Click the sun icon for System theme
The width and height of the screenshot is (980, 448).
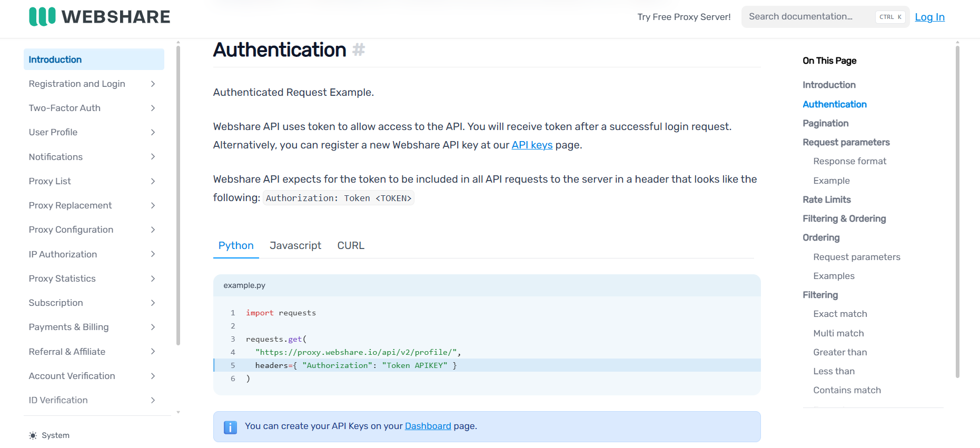[33, 435]
